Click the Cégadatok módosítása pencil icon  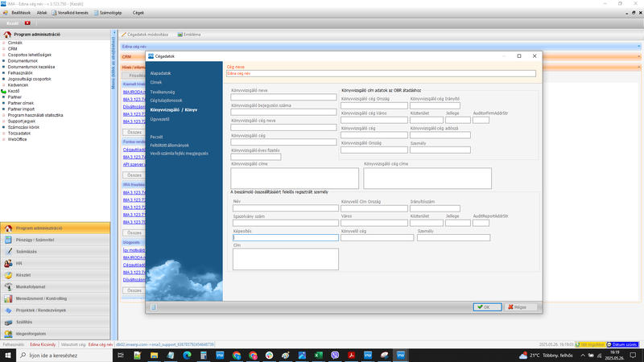click(124, 35)
